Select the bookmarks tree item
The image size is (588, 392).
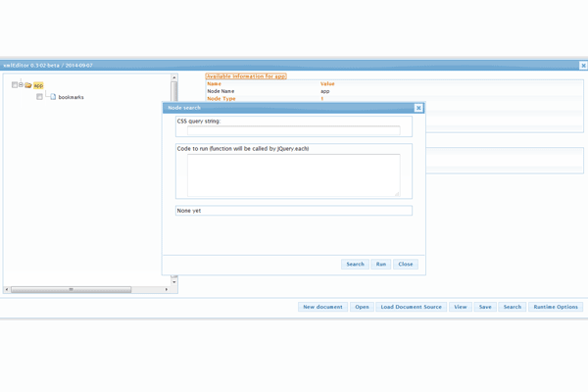coord(71,97)
